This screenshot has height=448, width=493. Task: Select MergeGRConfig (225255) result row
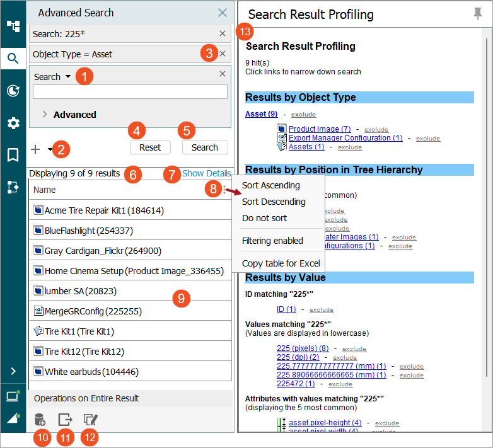(x=130, y=311)
